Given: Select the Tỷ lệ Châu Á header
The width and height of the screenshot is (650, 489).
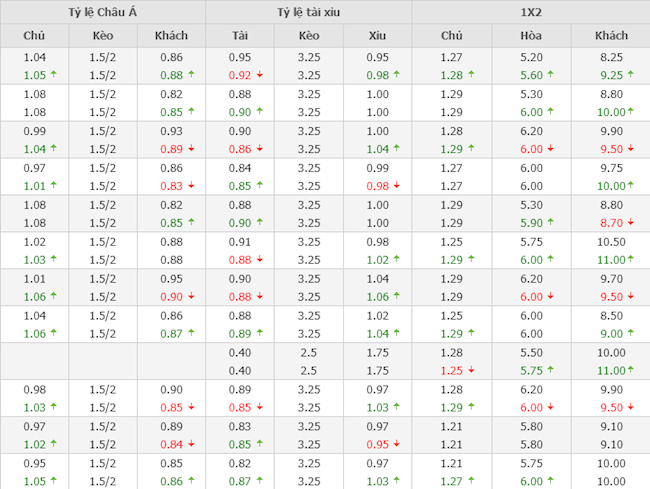Looking at the screenshot, I should tap(102, 12).
